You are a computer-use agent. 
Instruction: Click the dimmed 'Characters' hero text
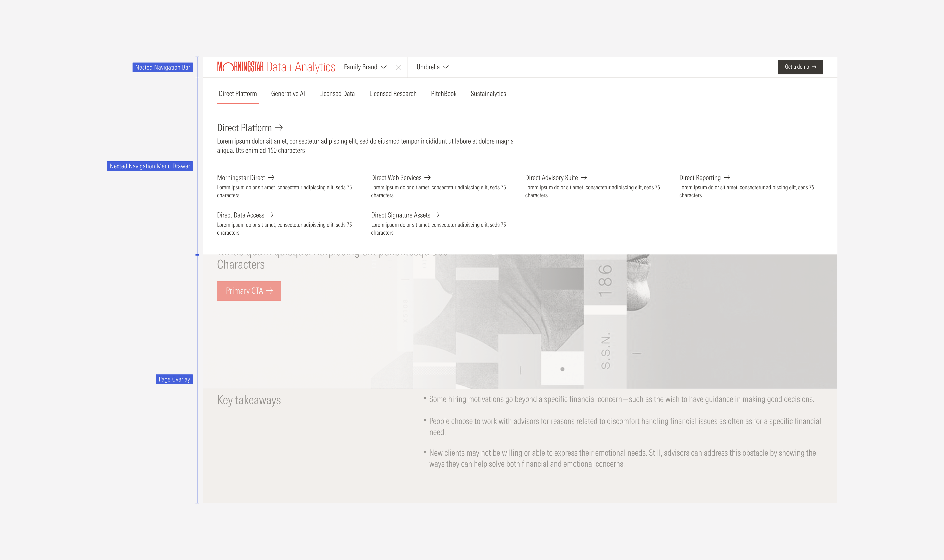[241, 265]
